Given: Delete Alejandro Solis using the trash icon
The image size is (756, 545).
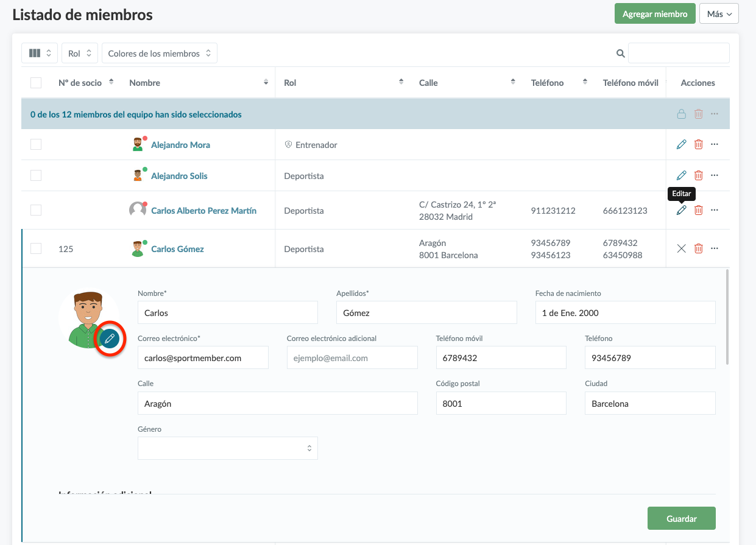Looking at the screenshot, I should tap(698, 175).
